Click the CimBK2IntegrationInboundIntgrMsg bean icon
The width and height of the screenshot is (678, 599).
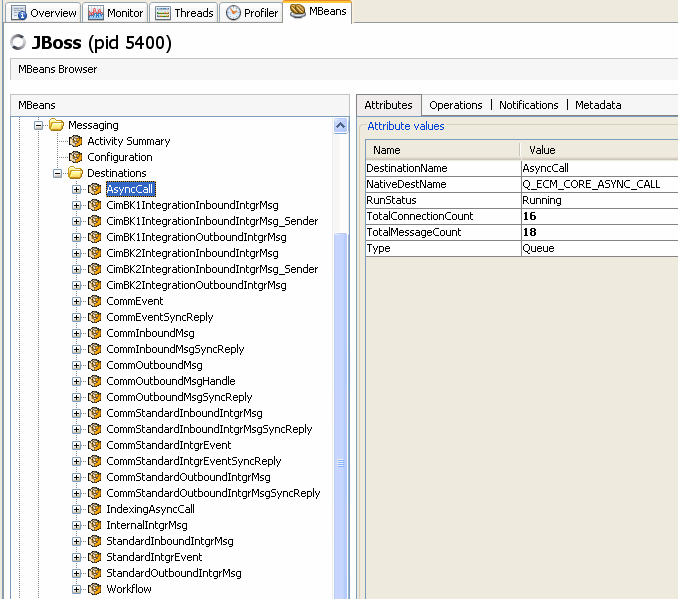click(95, 253)
